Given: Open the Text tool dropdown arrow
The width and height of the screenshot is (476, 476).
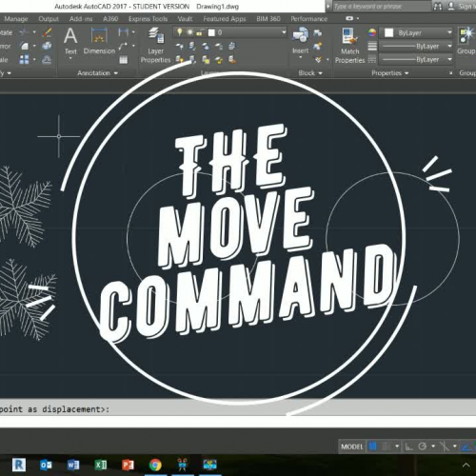Looking at the screenshot, I should coord(70,58).
